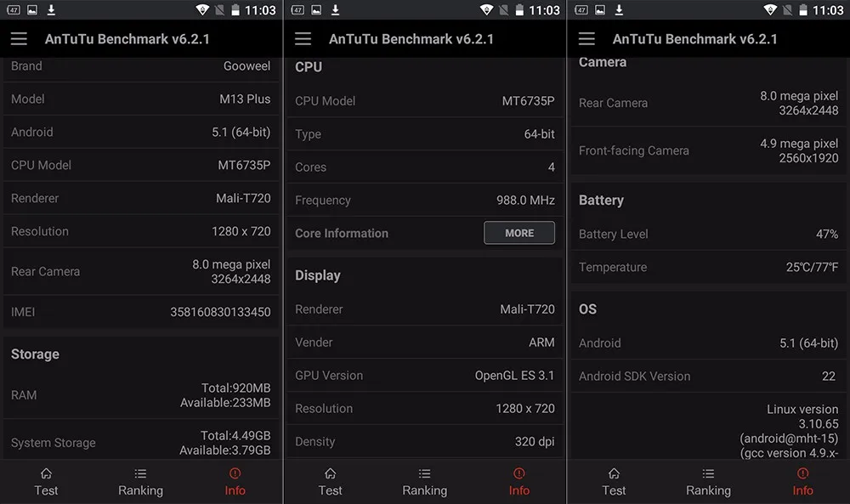Click Android SDK Version 22 row
The width and height of the screenshot is (850, 504).
(x=709, y=377)
